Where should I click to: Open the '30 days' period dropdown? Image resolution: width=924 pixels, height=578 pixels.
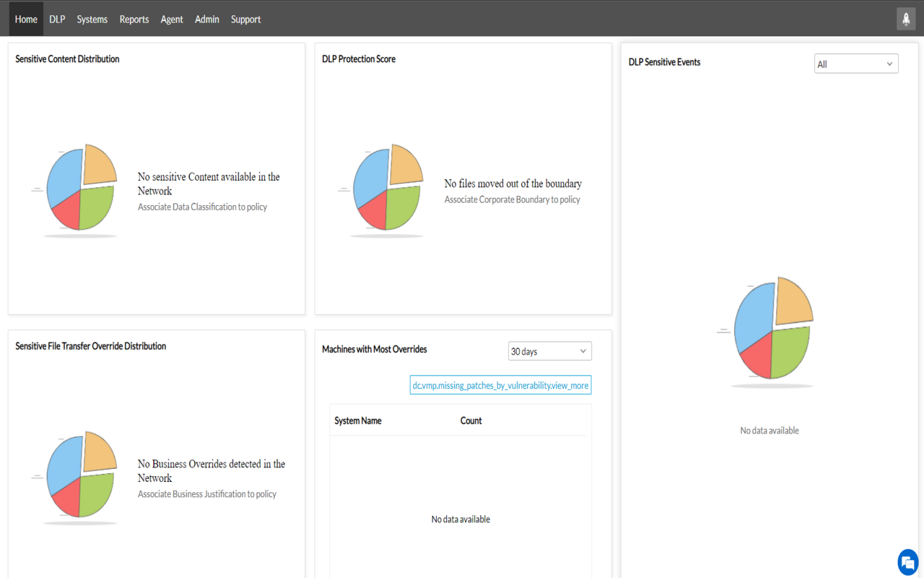pyautogui.click(x=550, y=351)
